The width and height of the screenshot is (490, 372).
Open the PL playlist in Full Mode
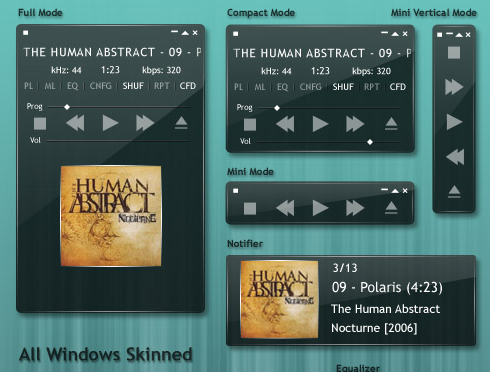[28, 86]
